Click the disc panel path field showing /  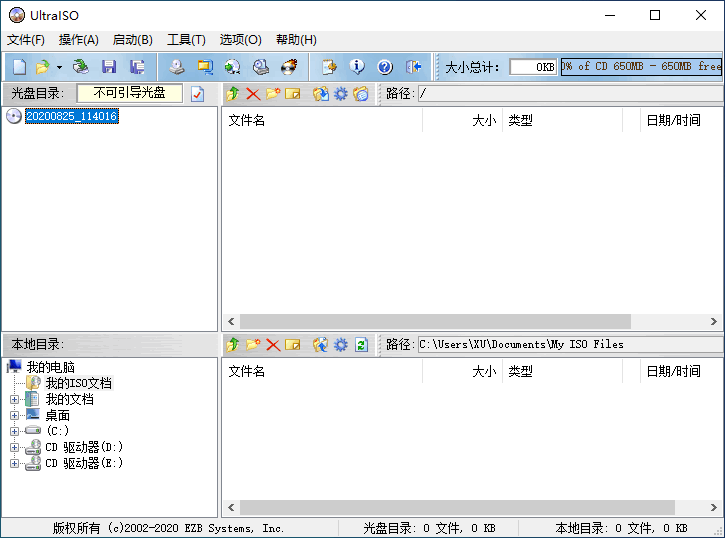tap(570, 94)
